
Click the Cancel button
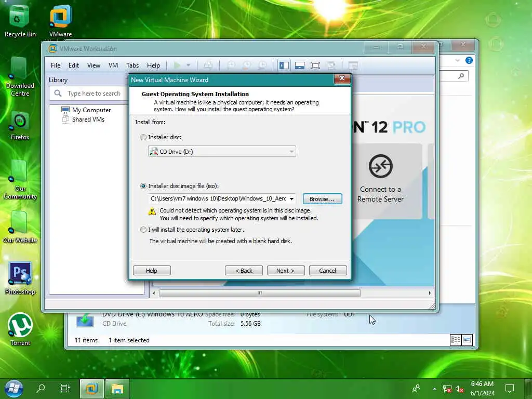[x=328, y=270]
